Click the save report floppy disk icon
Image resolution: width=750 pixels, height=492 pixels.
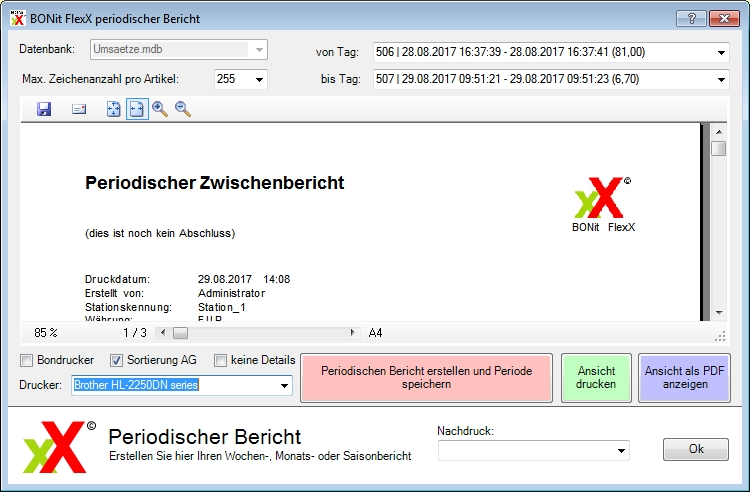pos(44,109)
